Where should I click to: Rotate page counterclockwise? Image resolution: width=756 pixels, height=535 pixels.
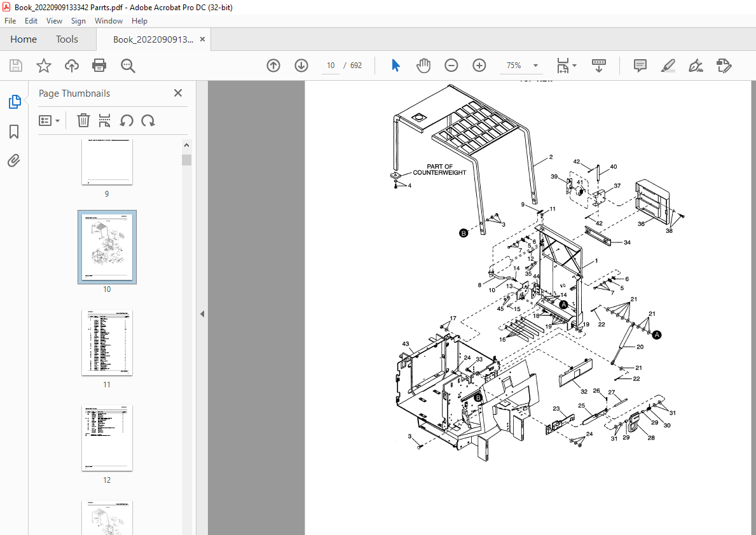point(127,121)
